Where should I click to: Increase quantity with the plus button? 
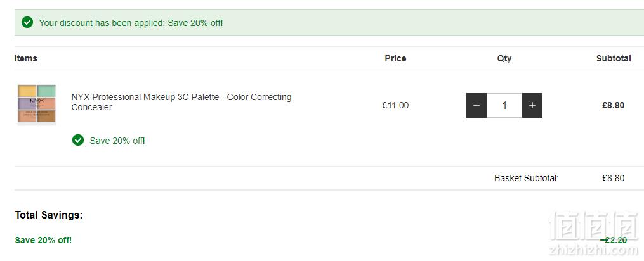click(532, 105)
